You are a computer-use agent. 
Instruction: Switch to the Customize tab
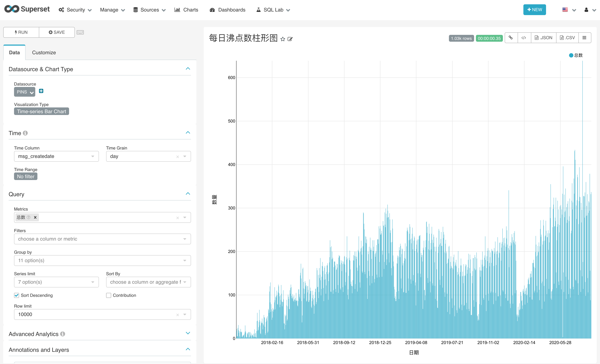click(x=44, y=53)
